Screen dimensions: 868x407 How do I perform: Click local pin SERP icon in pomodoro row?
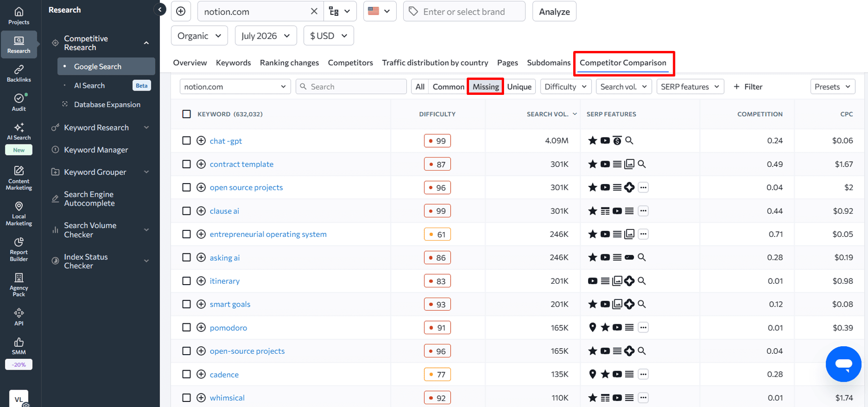592,328
